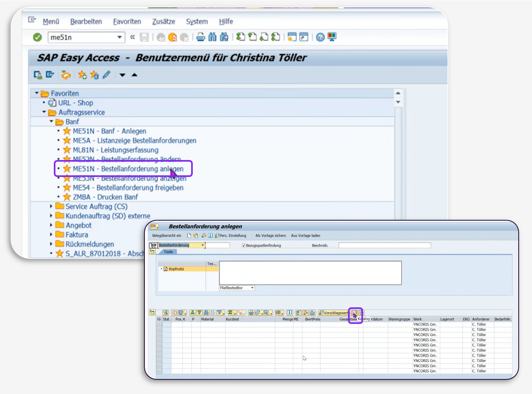The image size is (532, 394).
Task: Click the green Enter checkmark icon
Action: pyautogui.click(x=38, y=37)
